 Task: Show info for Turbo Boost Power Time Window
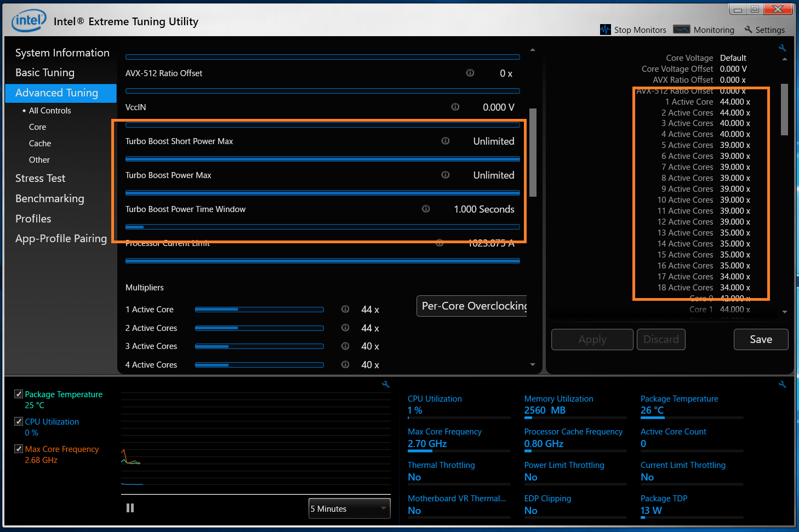click(425, 209)
